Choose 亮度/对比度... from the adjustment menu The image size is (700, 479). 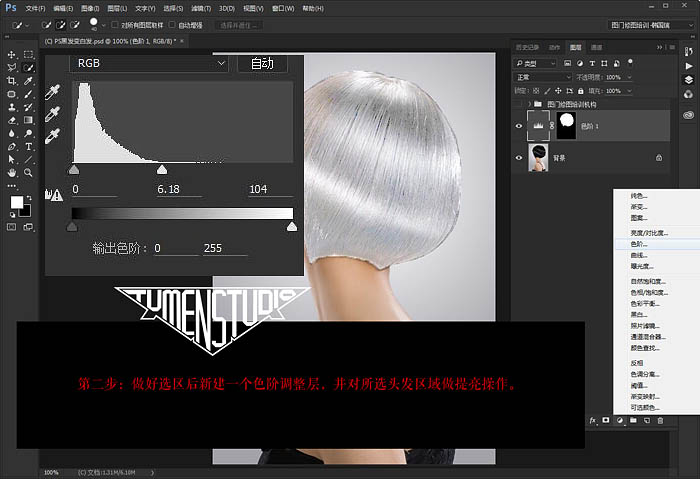click(x=657, y=233)
